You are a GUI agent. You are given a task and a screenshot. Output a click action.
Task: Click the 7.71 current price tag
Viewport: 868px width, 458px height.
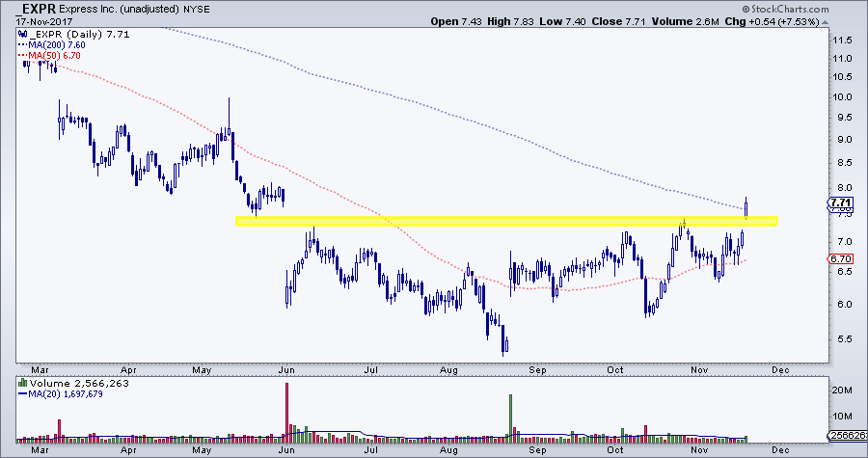click(x=840, y=203)
